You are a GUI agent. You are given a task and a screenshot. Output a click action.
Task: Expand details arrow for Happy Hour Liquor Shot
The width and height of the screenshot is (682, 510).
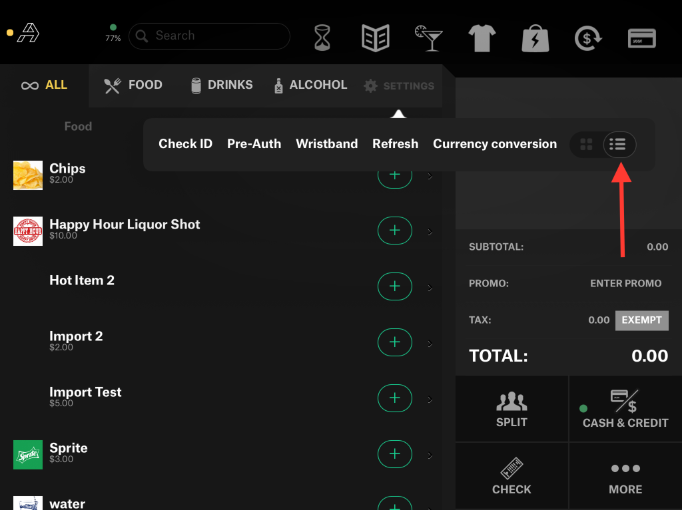point(430,232)
